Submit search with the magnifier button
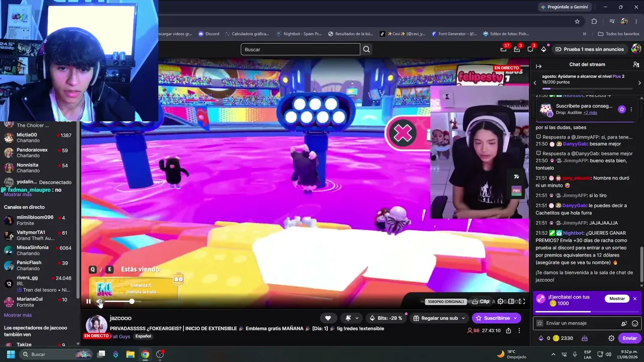644x362 pixels. pyautogui.click(x=367, y=49)
